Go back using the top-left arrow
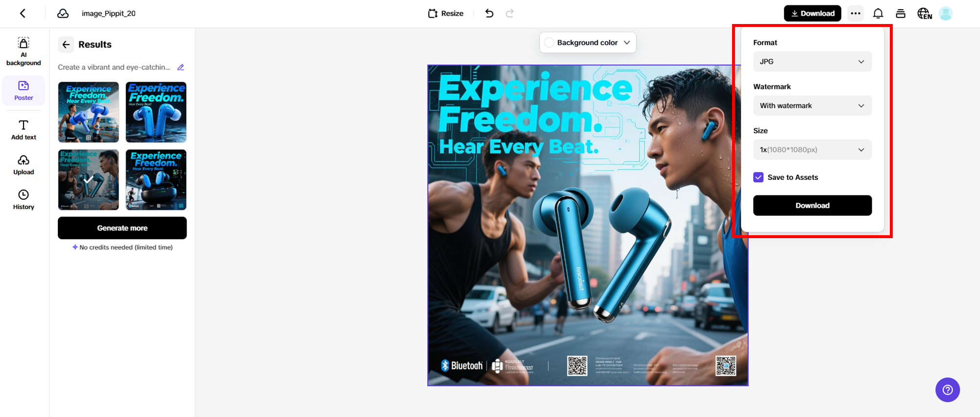980x417 pixels. tap(23, 13)
